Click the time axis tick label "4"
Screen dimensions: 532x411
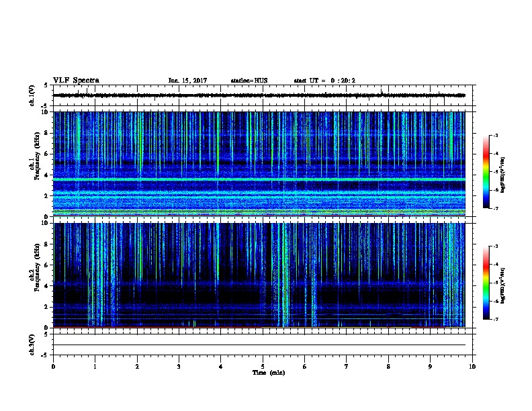pos(221,367)
